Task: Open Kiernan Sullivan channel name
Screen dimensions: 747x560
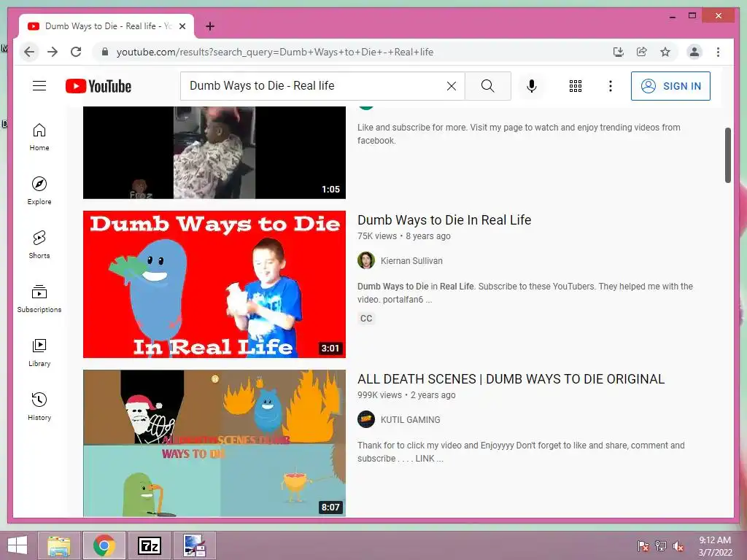Action: (x=411, y=261)
